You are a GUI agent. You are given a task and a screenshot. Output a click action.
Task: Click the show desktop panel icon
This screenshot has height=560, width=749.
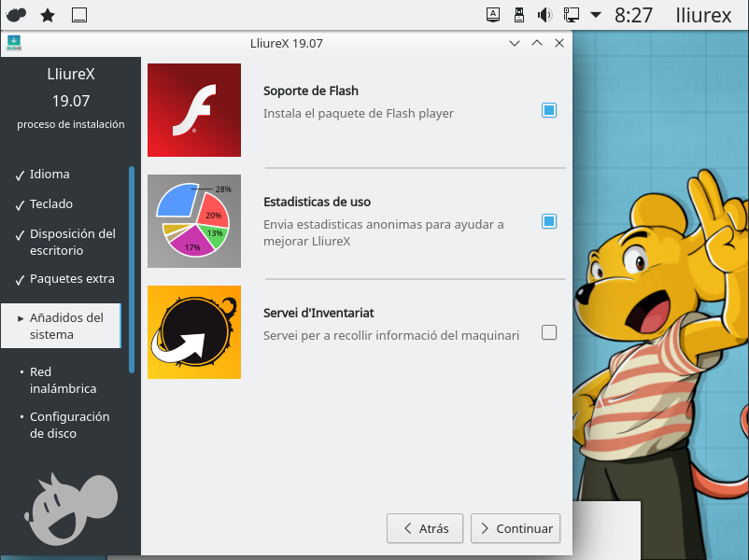click(x=79, y=15)
